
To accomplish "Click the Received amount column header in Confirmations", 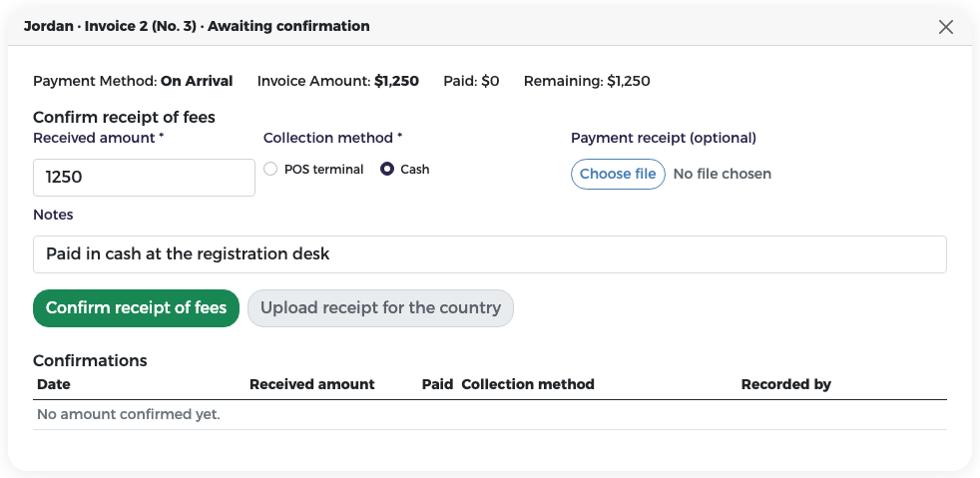I will coord(312,384).
